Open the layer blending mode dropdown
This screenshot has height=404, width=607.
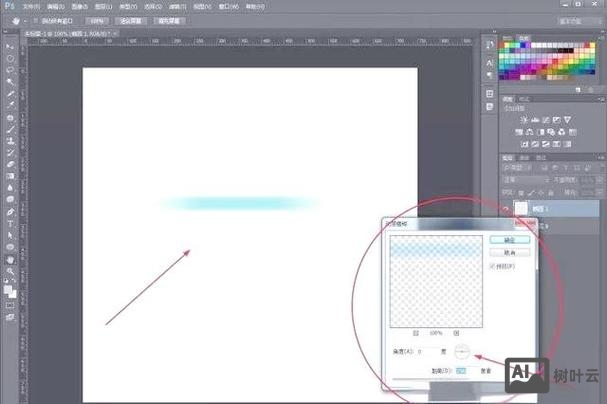click(x=525, y=181)
